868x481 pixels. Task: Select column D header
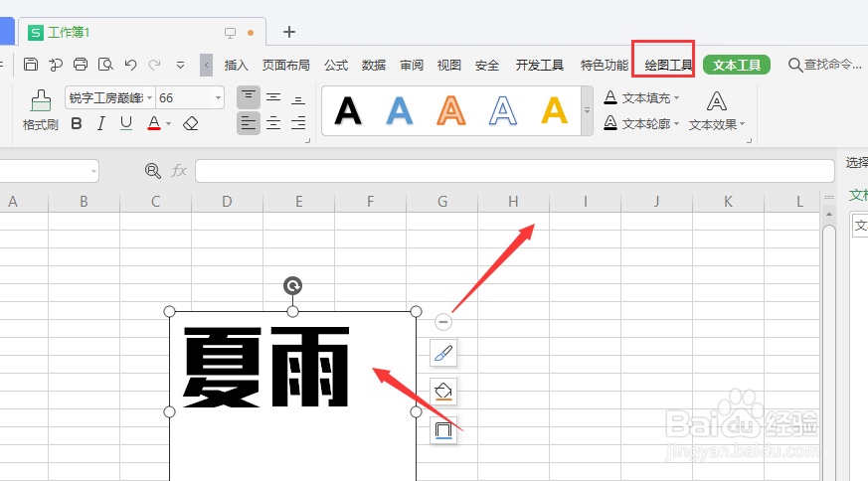[x=227, y=202]
